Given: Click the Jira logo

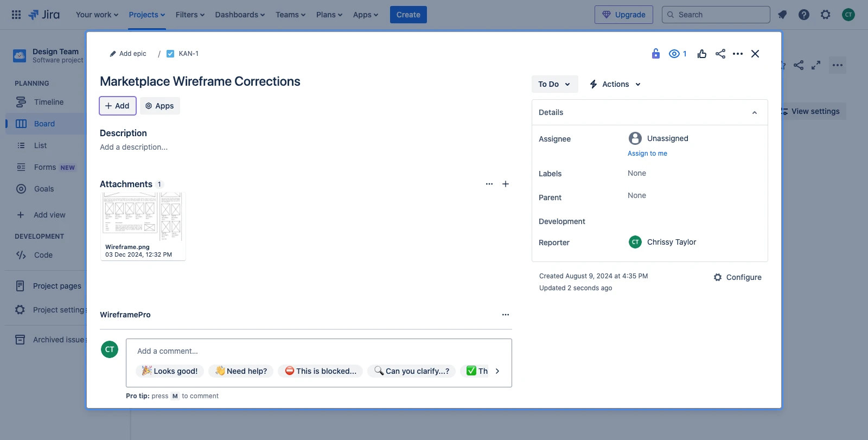Looking at the screenshot, I should pyautogui.click(x=44, y=15).
